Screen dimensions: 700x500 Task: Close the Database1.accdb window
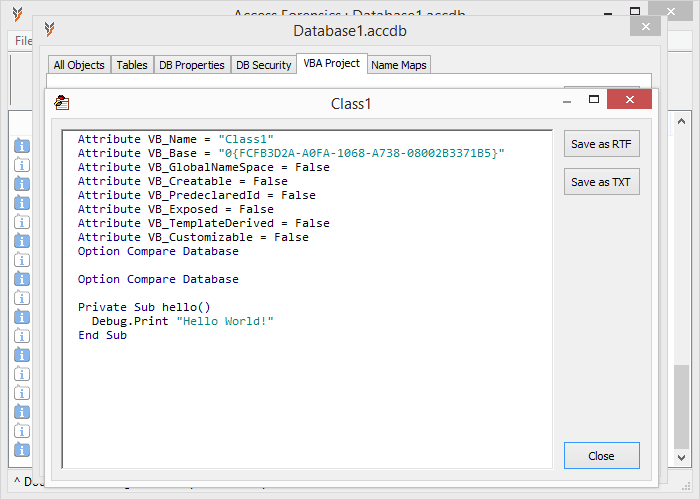coord(646,27)
